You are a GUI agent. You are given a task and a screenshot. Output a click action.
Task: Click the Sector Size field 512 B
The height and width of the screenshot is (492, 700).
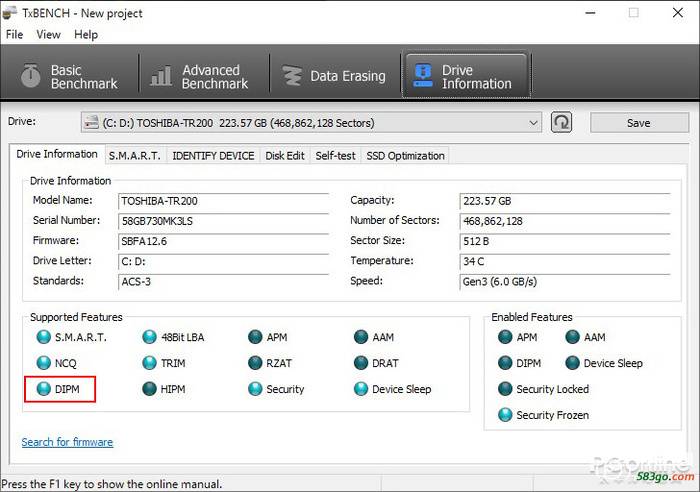[x=565, y=241]
